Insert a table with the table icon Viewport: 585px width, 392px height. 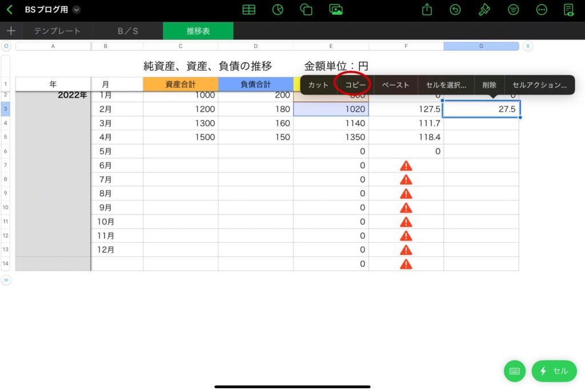coord(249,10)
